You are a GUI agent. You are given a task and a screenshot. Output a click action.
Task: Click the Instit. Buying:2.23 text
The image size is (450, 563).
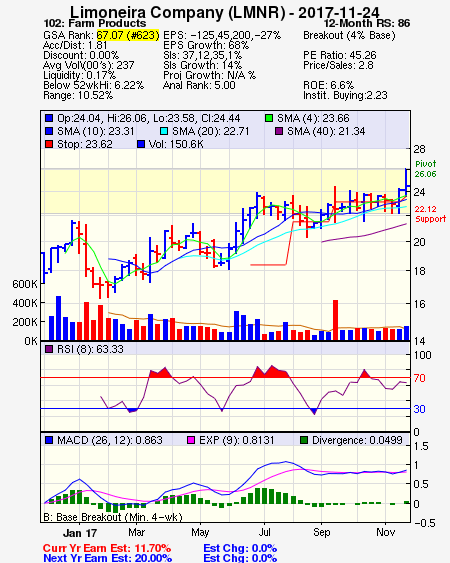point(345,96)
